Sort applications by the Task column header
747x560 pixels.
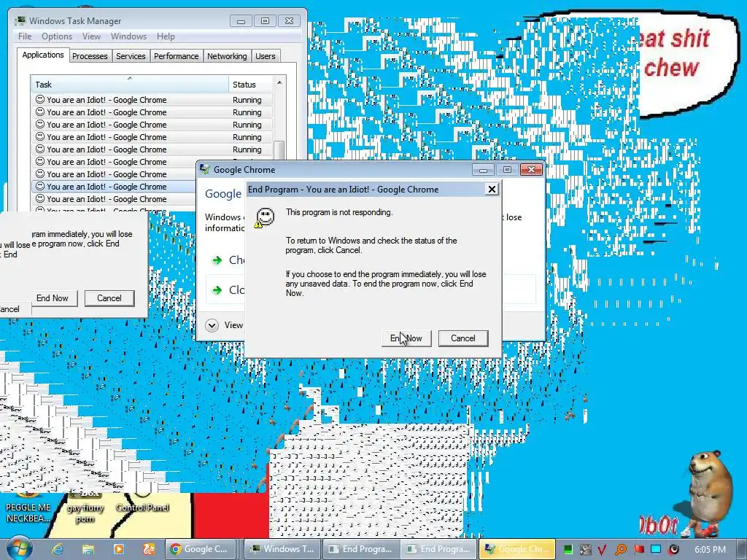130,85
